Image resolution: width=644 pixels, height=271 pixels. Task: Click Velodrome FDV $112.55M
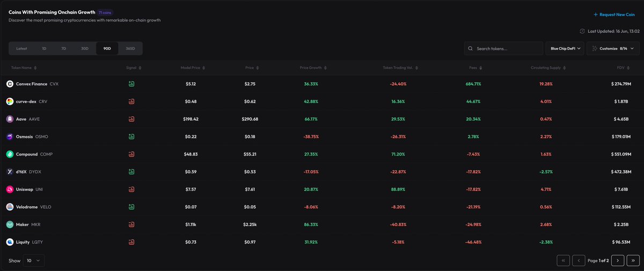click(620, 207)
